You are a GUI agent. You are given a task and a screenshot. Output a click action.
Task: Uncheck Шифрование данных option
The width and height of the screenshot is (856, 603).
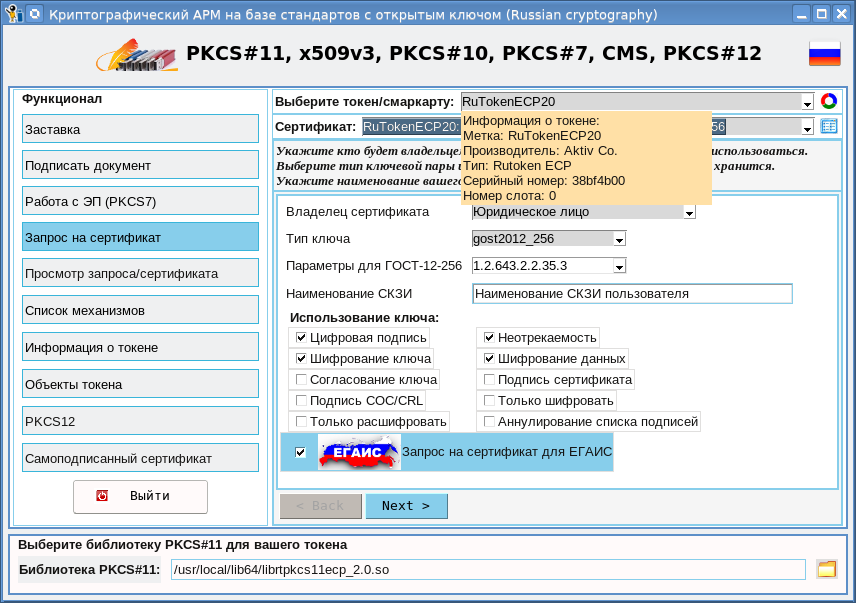tap(489, 358)
